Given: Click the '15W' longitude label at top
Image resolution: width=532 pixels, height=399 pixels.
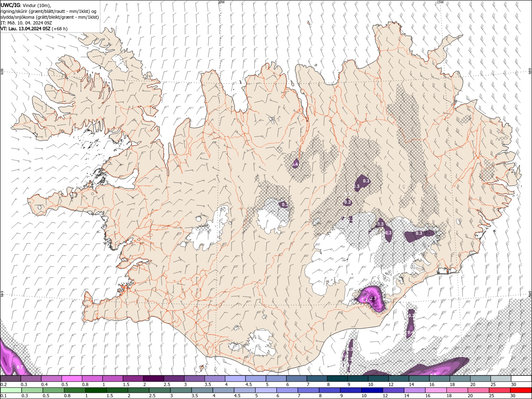Looking at the screenshot, I should 440,2.
